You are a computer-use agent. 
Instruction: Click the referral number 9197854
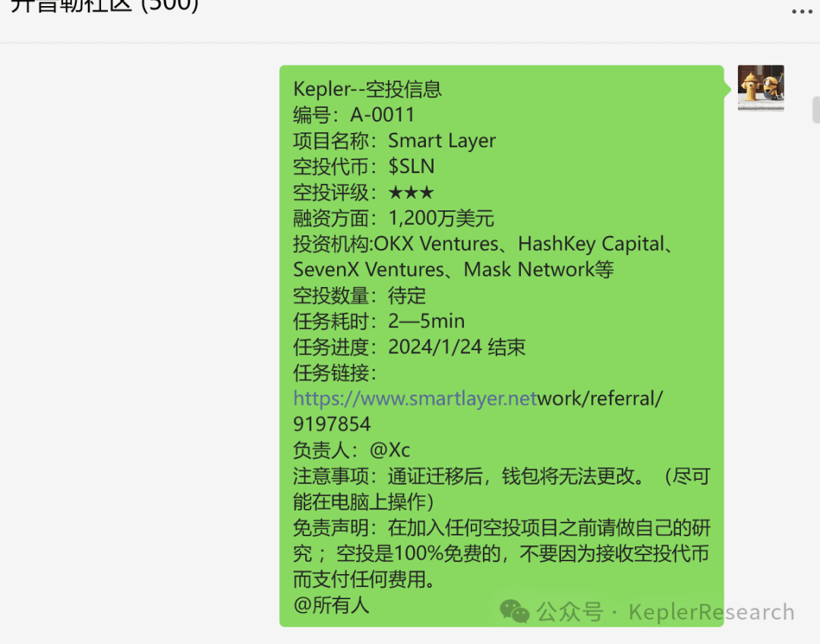(x=332, y=425)
